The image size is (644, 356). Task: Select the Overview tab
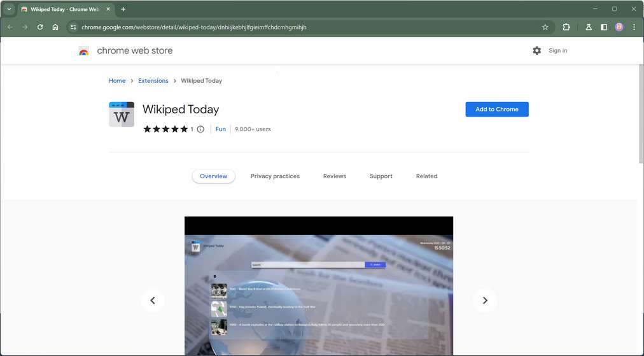tap(214, 176)
